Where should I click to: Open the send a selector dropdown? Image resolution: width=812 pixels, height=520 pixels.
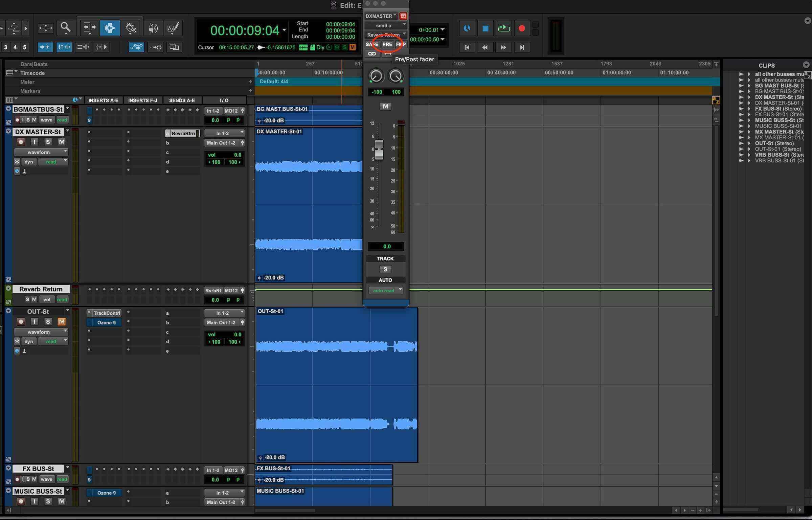click(x=386, y=26)
